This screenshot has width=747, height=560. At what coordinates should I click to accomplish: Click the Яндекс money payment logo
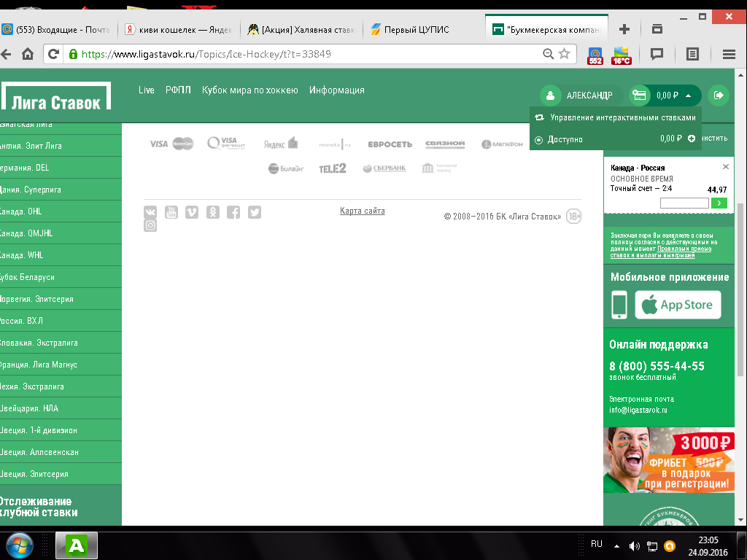(x=281, y=143)
